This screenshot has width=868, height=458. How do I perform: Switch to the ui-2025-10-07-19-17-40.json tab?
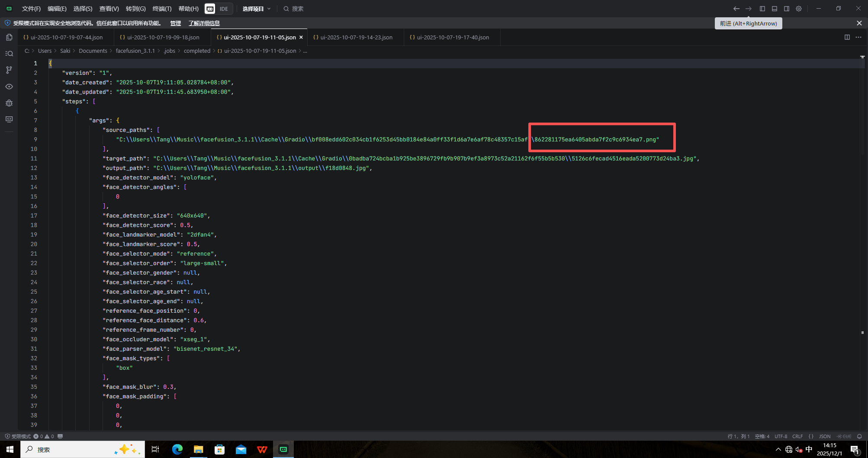[x=453, y=37]
